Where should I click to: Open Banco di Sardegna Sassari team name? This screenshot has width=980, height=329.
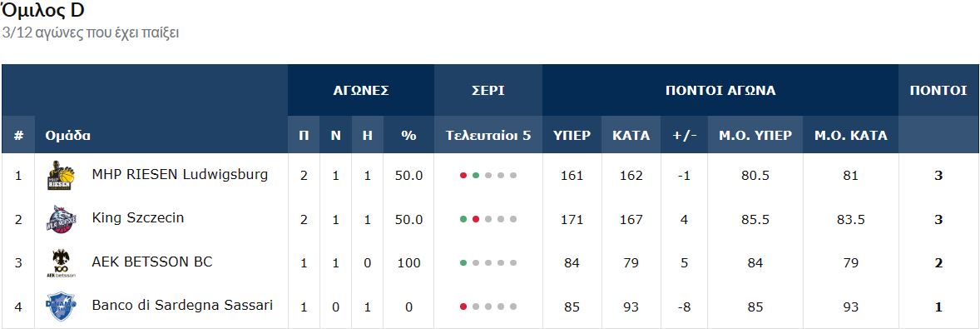tap(182, 306)
